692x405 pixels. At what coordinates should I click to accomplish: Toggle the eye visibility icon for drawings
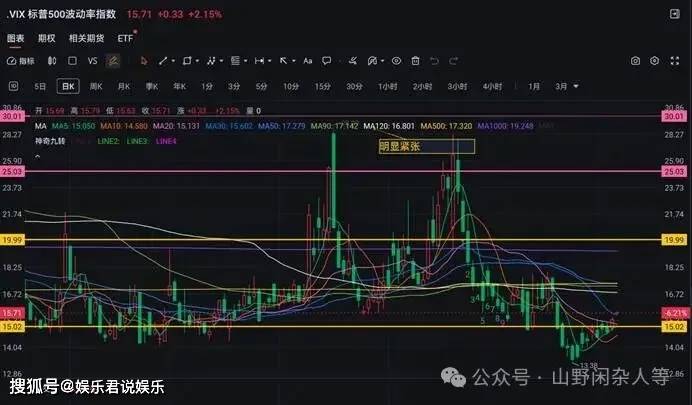397,61
